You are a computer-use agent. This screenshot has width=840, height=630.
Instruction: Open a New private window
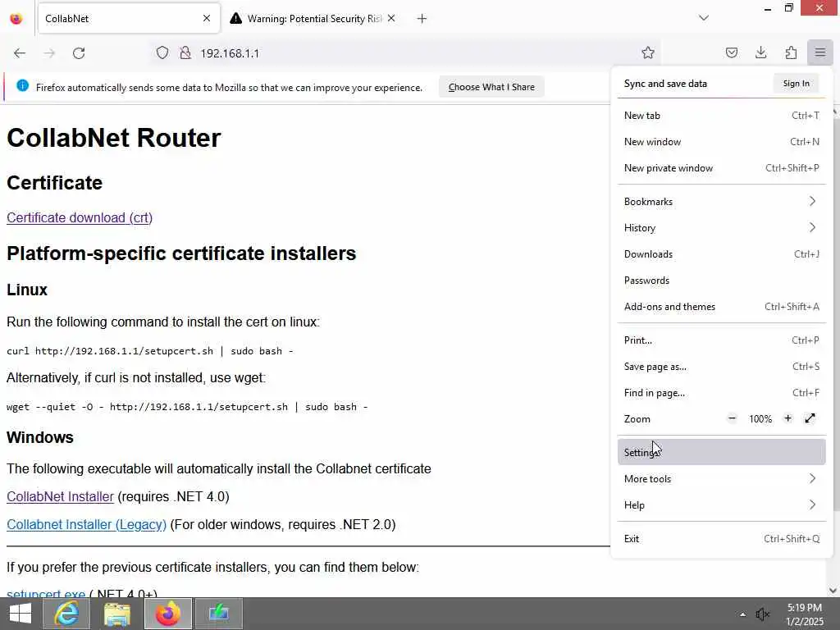point(722,167)
